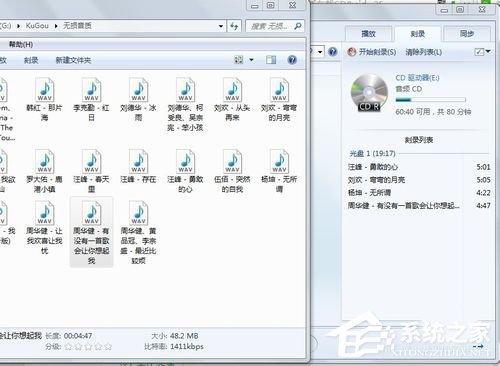Select the 刘德华 - 冰雨 WAV file
The height and width of the screenshot is (366, 500).
coord(138,99)
